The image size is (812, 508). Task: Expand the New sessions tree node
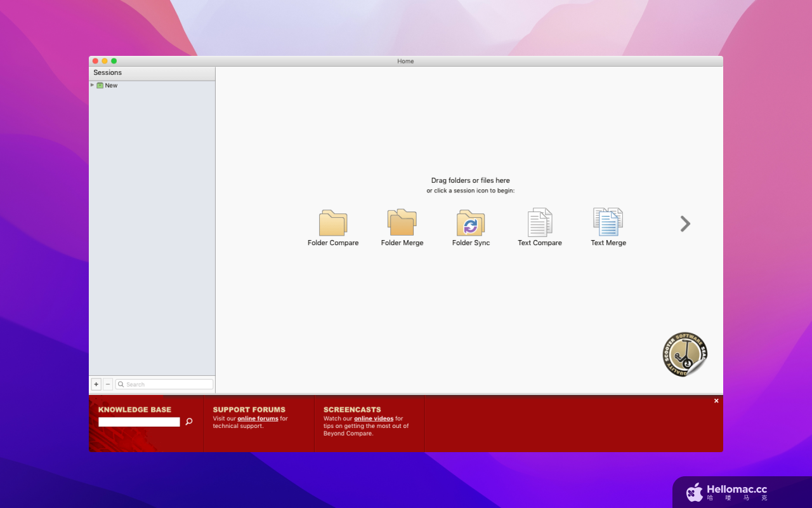coord(92,85)
